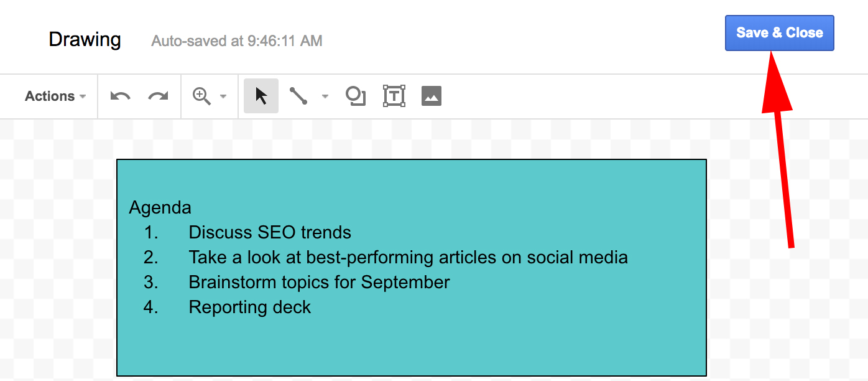The height and width of the screenshot is (381, 868).
Task: Select the Zoom magnifier tool
Action: 201,96
